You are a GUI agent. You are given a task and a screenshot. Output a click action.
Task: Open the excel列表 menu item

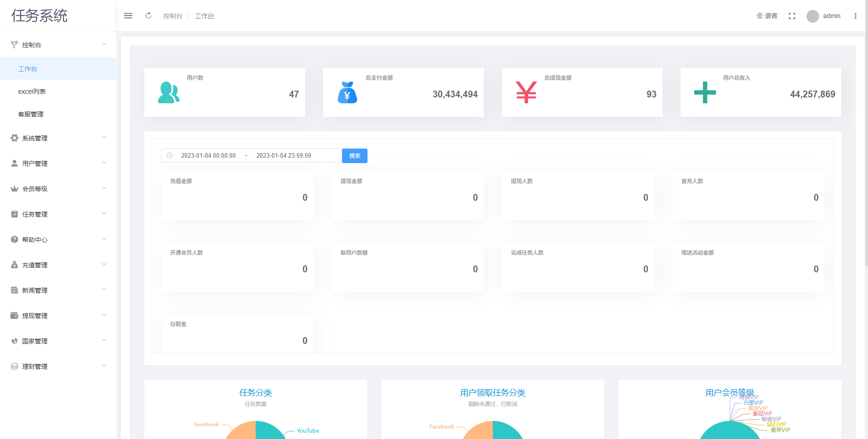32,92
